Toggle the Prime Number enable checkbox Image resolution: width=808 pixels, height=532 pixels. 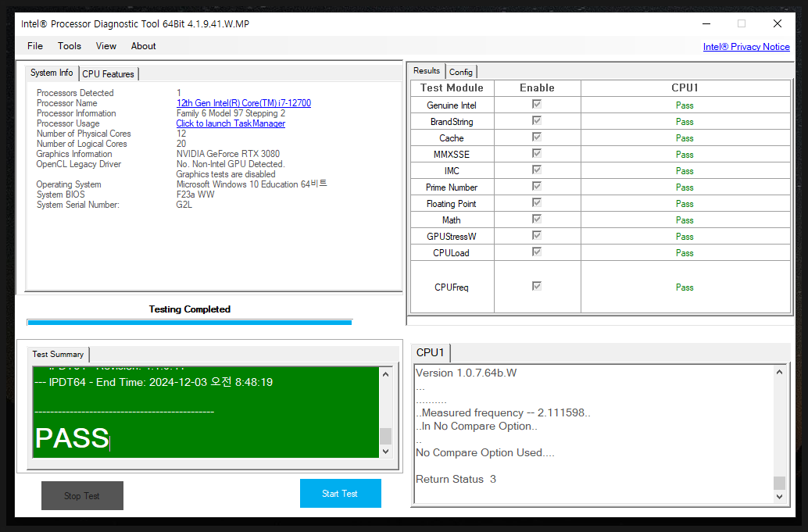coord(536,187)
